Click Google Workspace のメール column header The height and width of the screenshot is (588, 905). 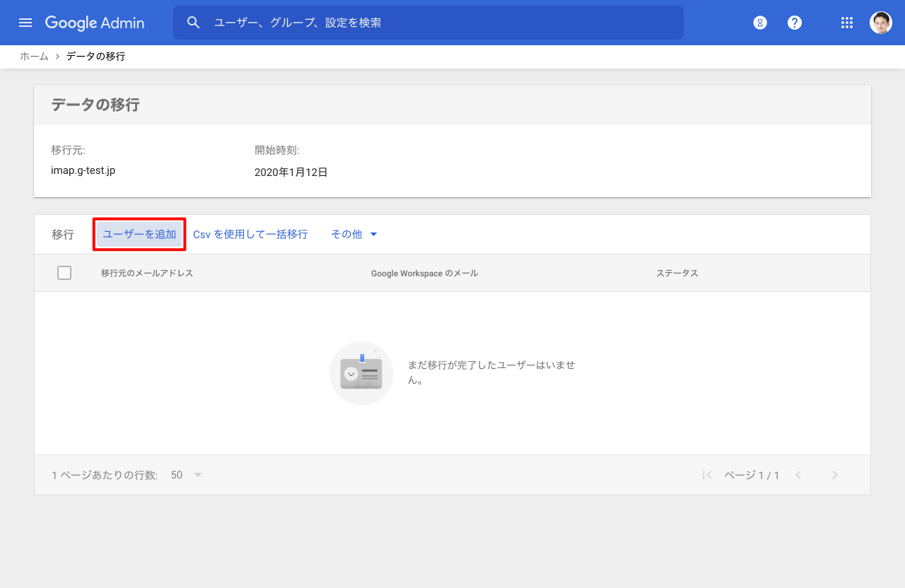(x=424, y=273)
